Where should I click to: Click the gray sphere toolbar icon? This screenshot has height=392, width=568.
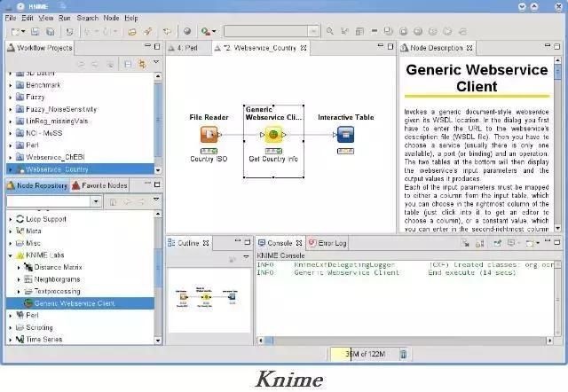point(187,32)
